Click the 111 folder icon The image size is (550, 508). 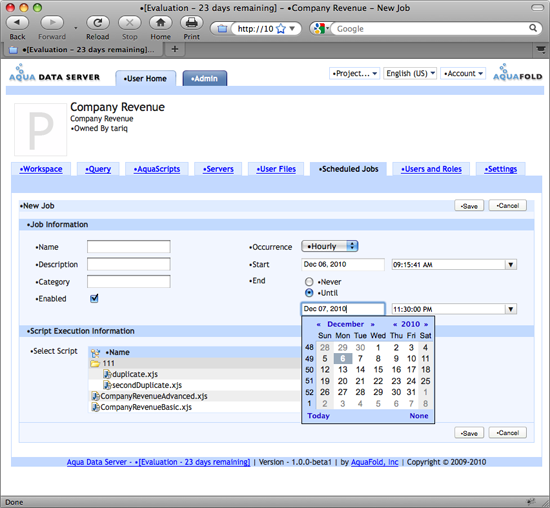coord(95,363)
